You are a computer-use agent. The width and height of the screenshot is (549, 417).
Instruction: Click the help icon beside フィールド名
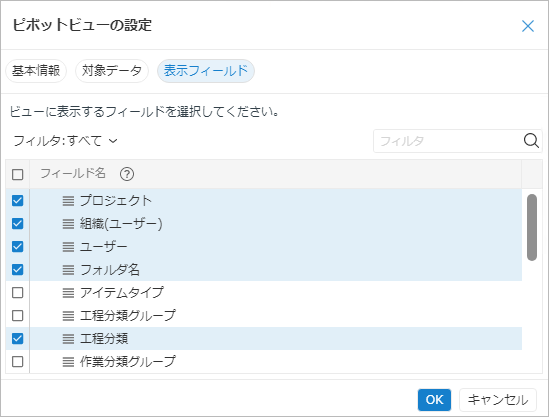coord(127,174)
